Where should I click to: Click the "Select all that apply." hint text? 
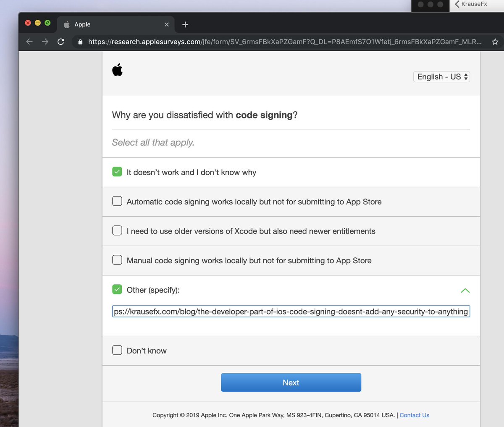[x=153, y=143]
